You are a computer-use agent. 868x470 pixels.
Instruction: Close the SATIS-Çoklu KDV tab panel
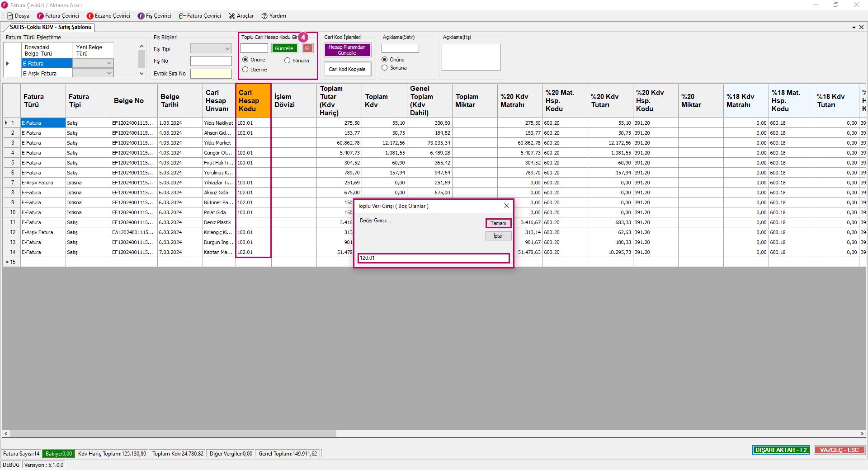(861, 27)
